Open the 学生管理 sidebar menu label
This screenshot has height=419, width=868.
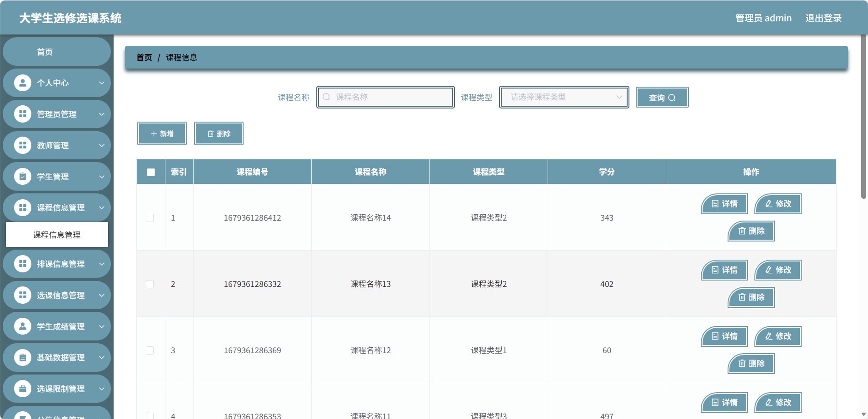tap(53, 177)
